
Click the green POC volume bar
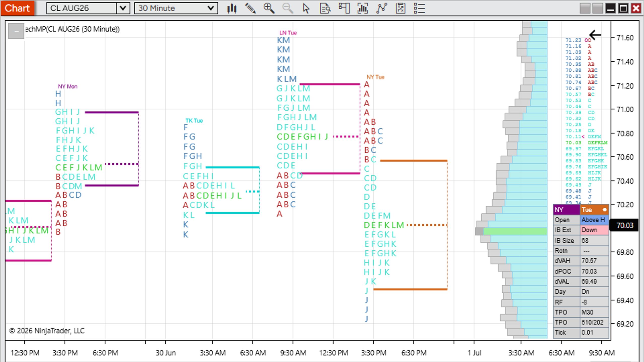515,232
